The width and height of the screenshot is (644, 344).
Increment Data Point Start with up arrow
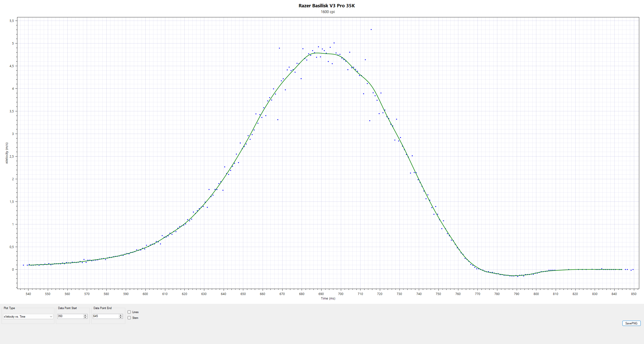[85, 315]
